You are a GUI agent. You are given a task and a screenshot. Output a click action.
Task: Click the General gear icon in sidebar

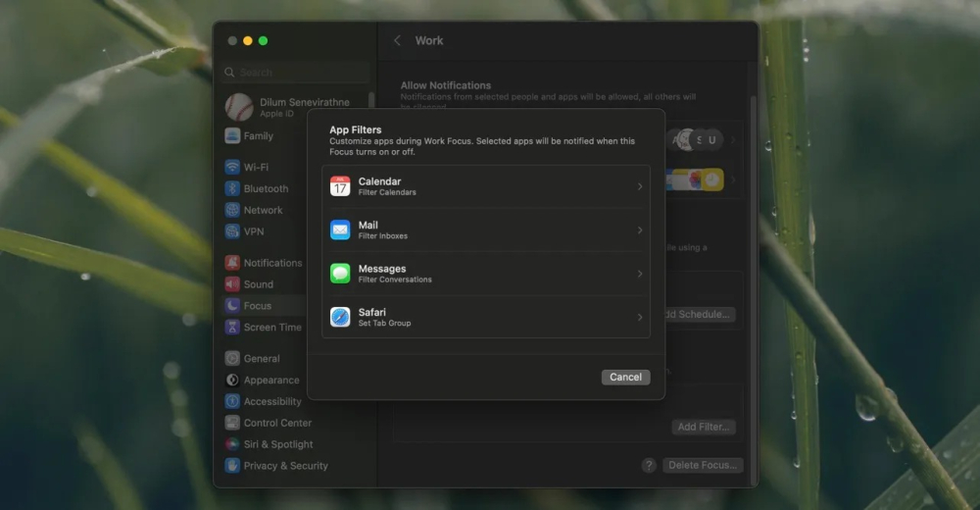pos(232,359)
